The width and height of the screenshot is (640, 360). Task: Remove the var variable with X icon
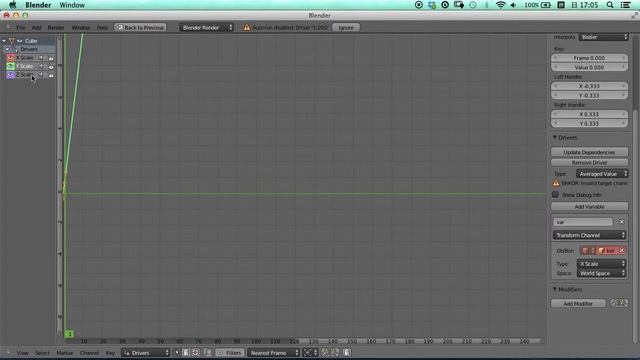622,222
